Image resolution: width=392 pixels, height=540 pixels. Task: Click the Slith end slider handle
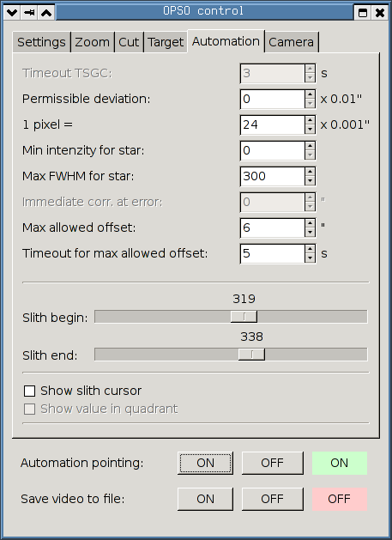(251, 355)
